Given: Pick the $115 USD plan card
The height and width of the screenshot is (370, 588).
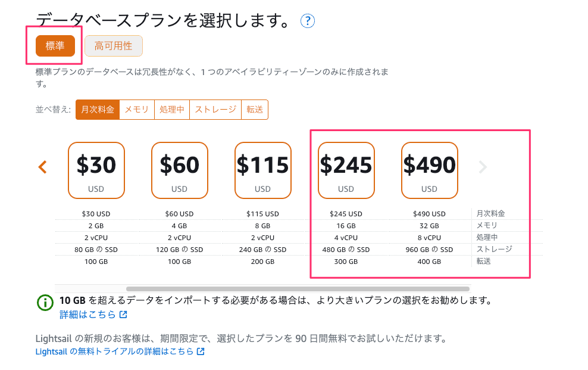Looking at the screenshot, I should (262, 170).
